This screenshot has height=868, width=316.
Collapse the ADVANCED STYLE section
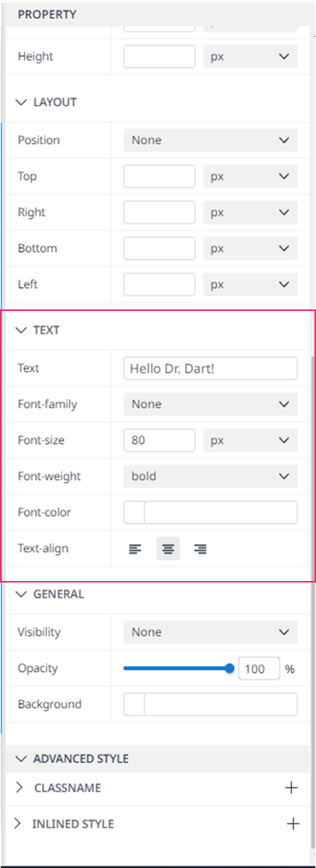[x=22, y=759]
